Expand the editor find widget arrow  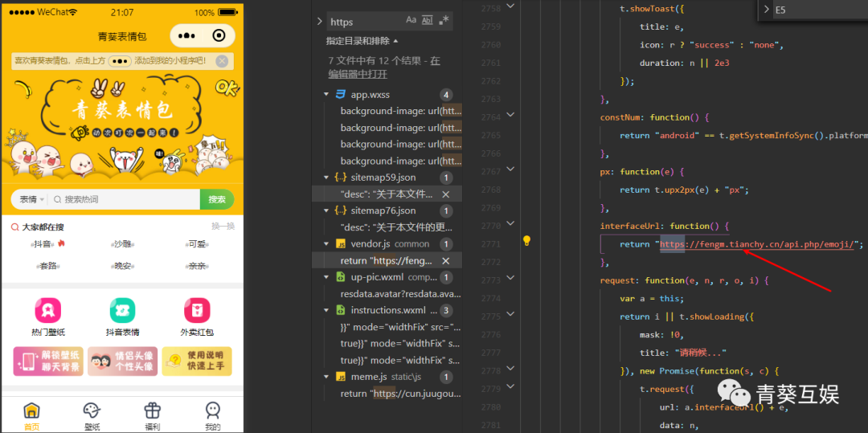pos(767,10)
